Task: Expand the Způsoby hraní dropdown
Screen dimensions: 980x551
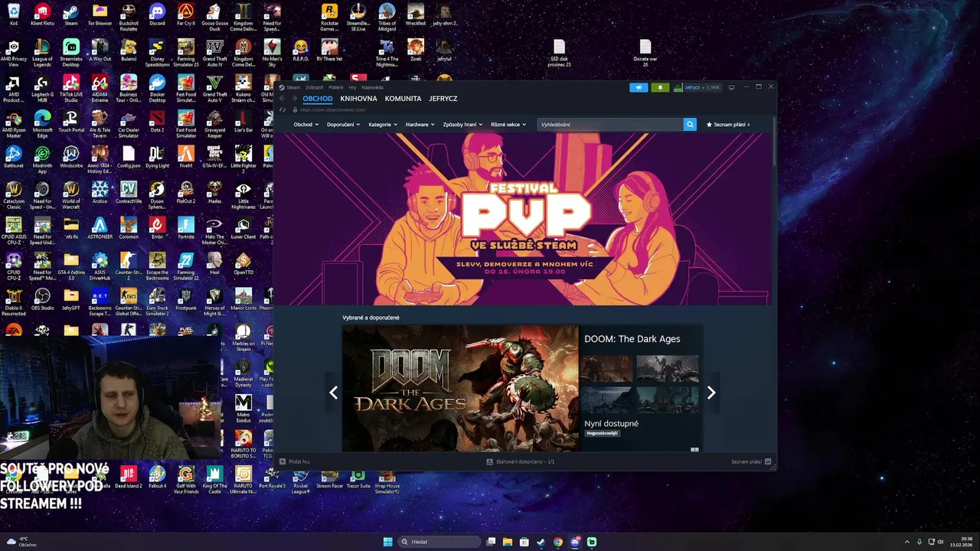Action: tap(462, 124)
